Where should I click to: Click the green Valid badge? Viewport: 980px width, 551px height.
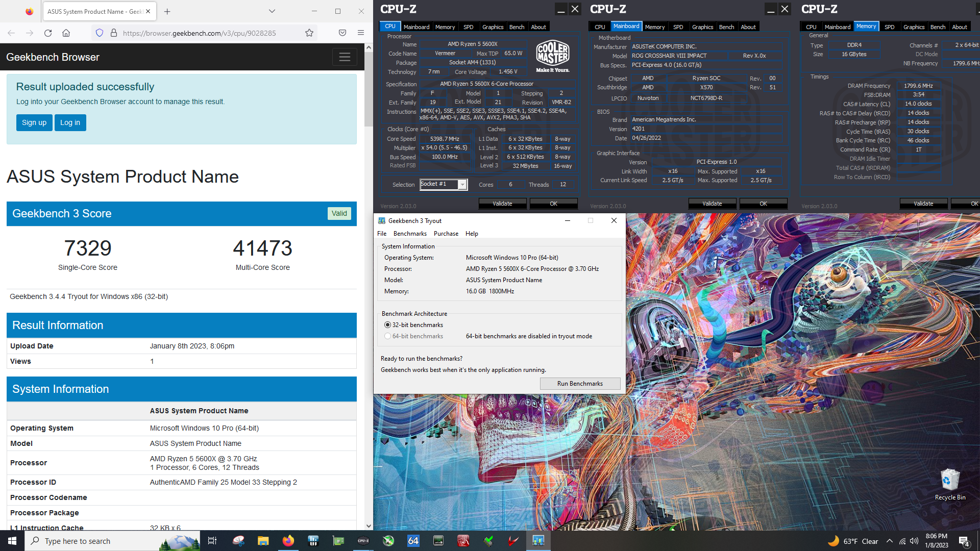click(339, 213)
